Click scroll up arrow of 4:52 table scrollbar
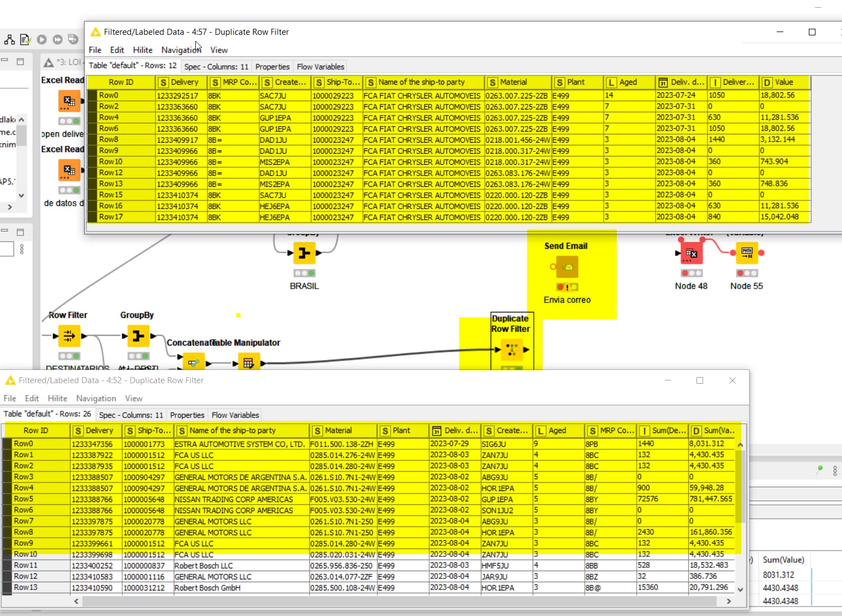This screenshot has height=616, width=842. [740, 445]
